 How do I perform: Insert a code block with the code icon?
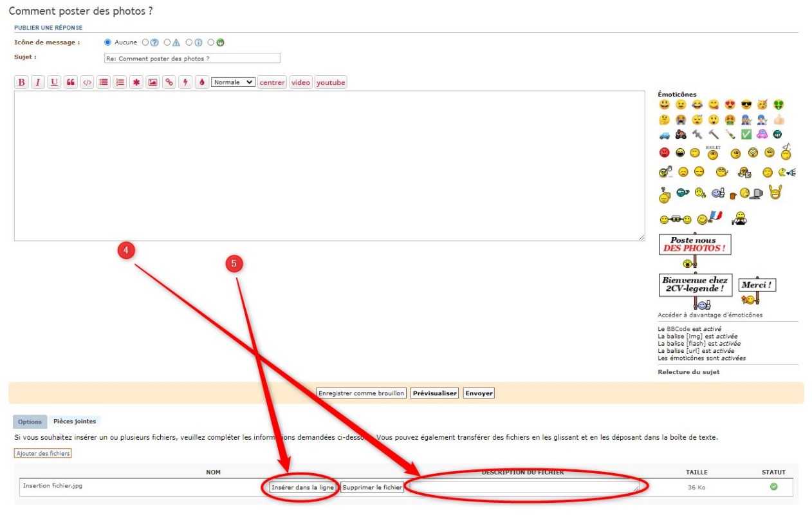tap(87, 82)
